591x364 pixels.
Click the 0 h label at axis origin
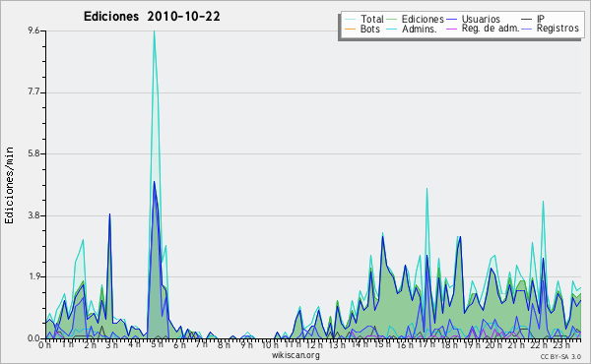click(44, 344)
